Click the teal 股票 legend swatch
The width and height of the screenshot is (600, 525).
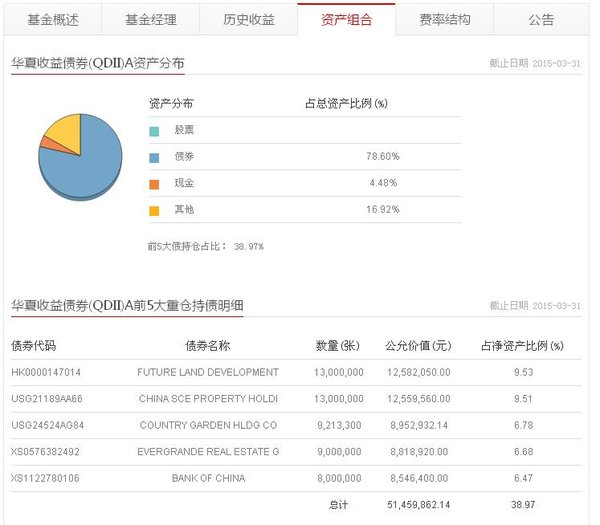tap(154, 131)
